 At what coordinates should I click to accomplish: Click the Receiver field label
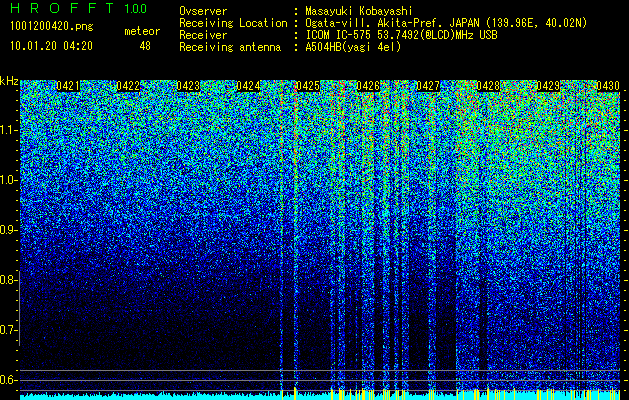coord(203,35)
